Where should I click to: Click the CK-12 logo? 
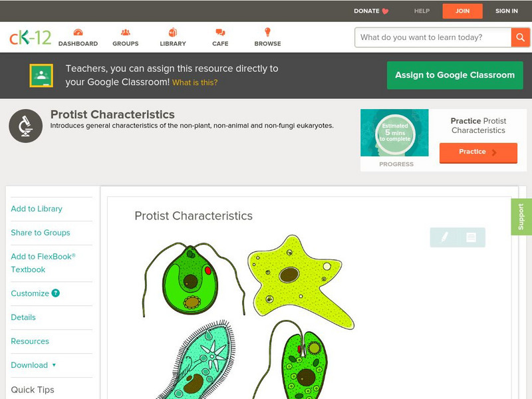click(30, 37)
